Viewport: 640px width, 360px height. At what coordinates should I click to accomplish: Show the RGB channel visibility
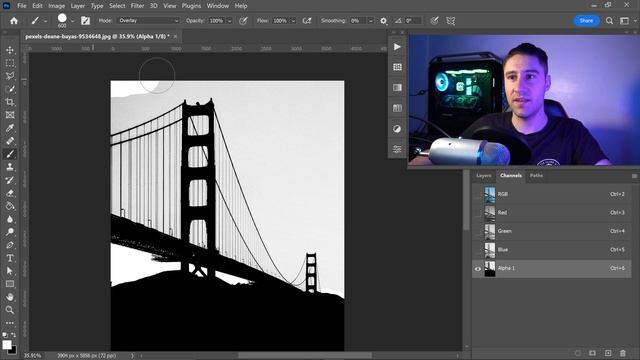(x=478, y=194)
